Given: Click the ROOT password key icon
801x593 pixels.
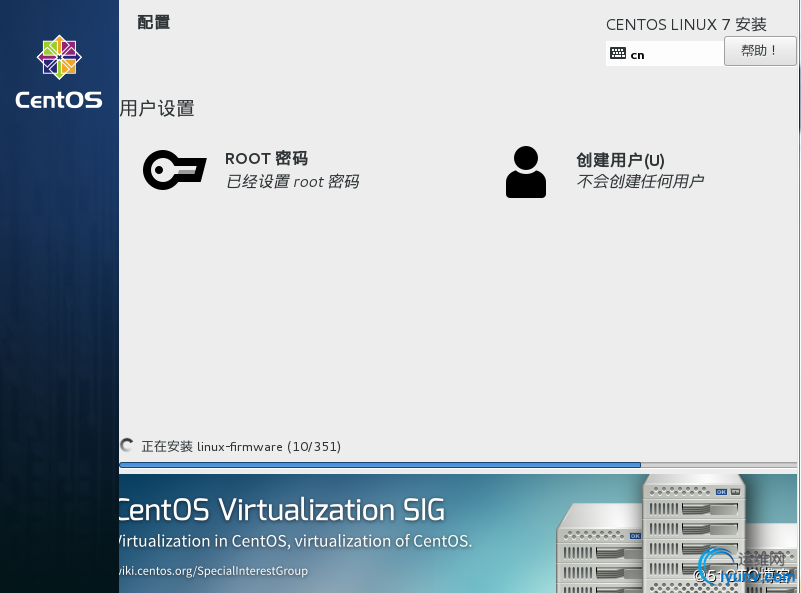Looking at the screenshot, I should coord(175,170).
